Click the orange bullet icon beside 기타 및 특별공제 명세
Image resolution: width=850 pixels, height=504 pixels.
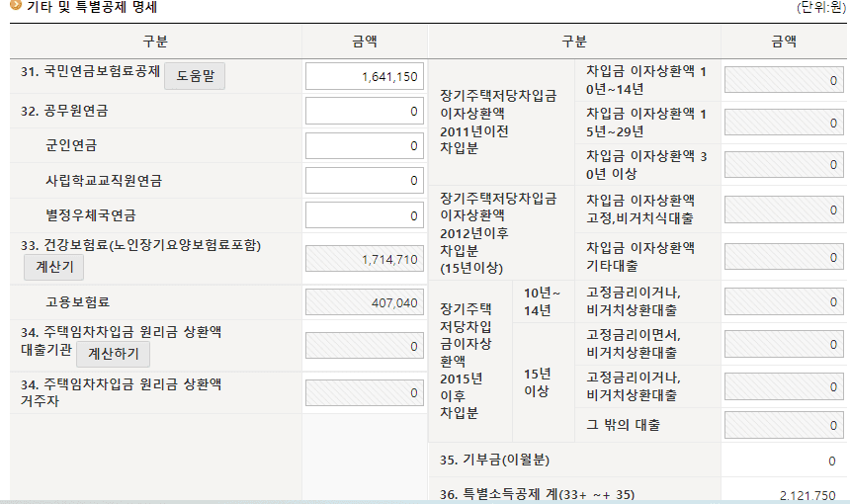15,6
